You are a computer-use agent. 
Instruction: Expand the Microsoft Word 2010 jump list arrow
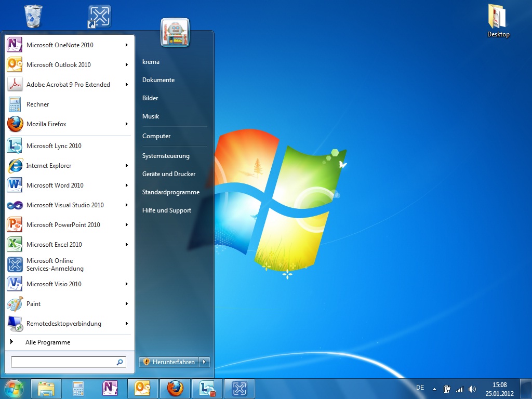pos(126,185)
